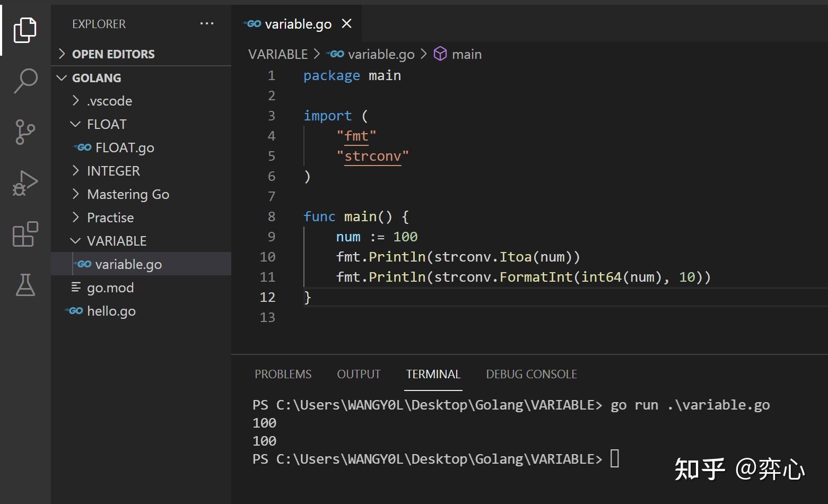Open the Extensions view icon
Screen dimensions: 828x504
pos(25,234)
